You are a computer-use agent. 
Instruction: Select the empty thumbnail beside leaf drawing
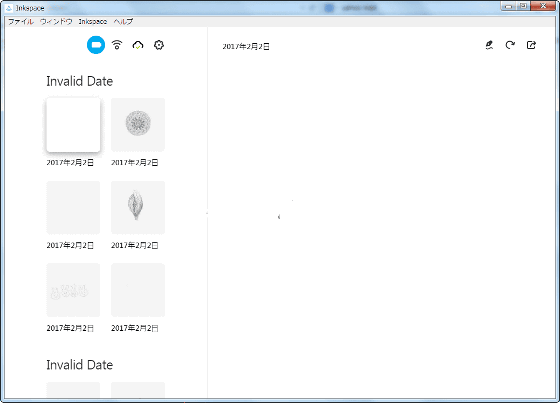(x=73, y=208)
